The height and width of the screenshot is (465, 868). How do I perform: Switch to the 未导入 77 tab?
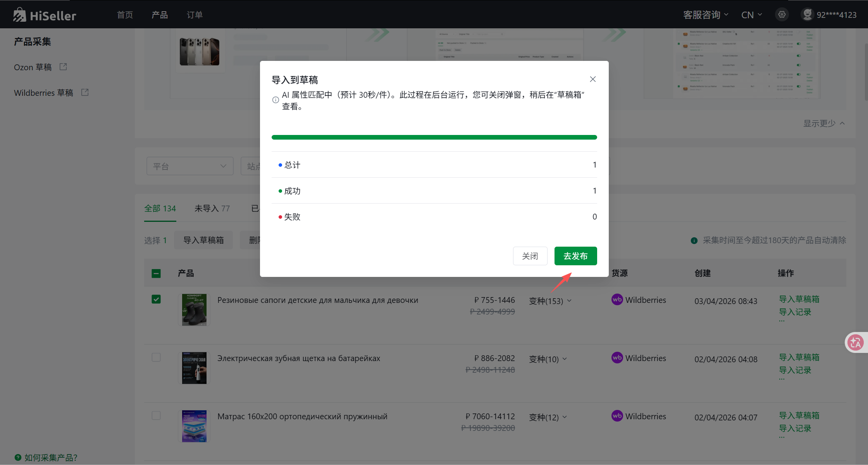coord(212,209)
